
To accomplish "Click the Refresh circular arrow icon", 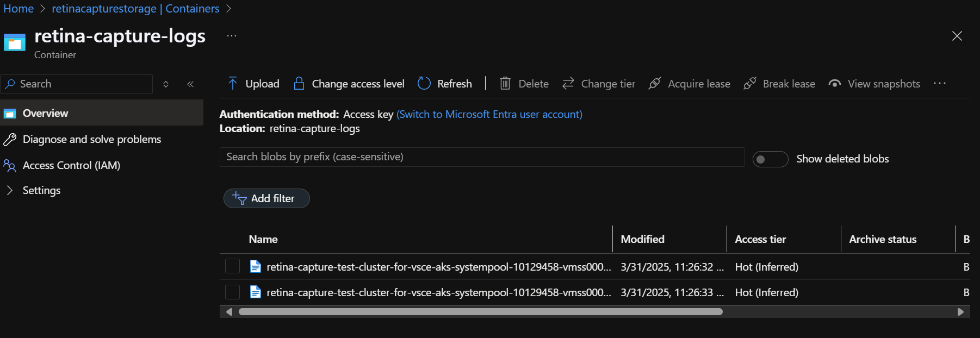I will click(424, 83).
